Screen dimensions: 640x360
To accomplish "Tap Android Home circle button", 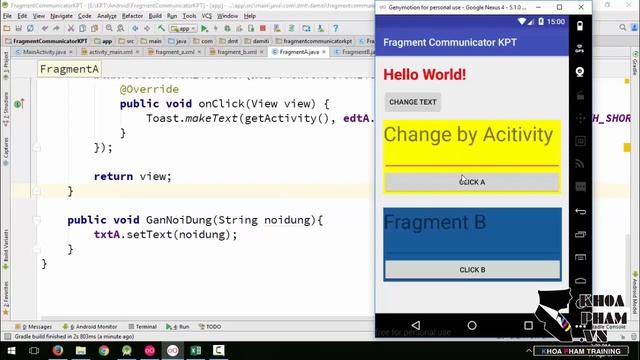I will pyautogui.click(x=472, y=325).
